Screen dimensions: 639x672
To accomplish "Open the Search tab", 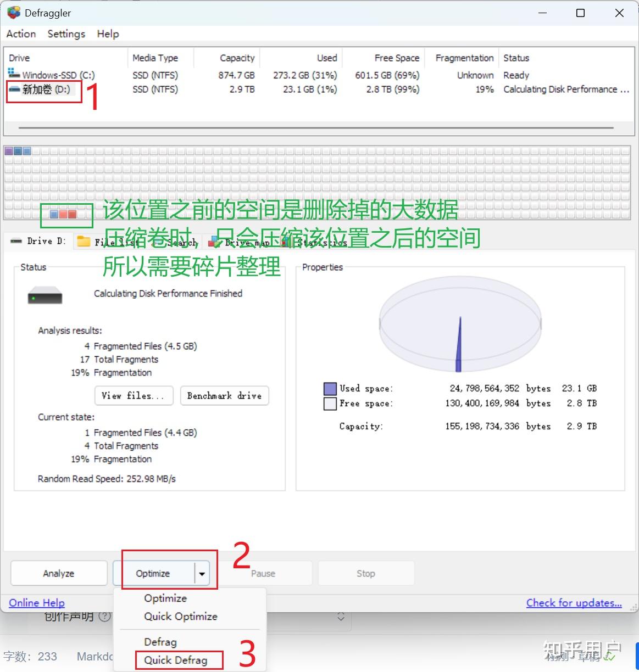I will point(175,242).
